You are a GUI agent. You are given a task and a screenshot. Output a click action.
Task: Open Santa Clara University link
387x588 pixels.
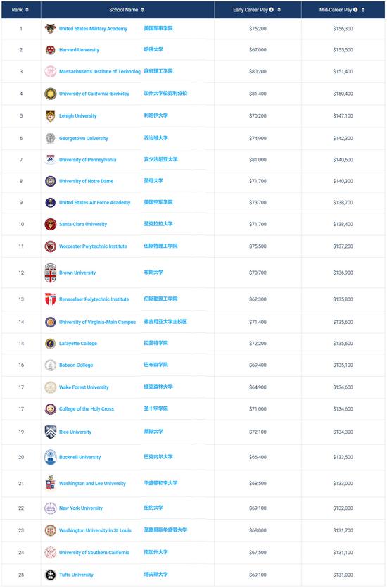click(x=83, y=224)
